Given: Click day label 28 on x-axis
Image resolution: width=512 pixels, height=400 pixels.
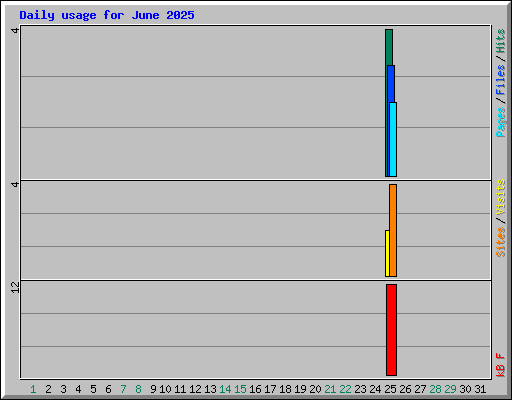Looking at the screenshot, I should [x=435, y=389].
